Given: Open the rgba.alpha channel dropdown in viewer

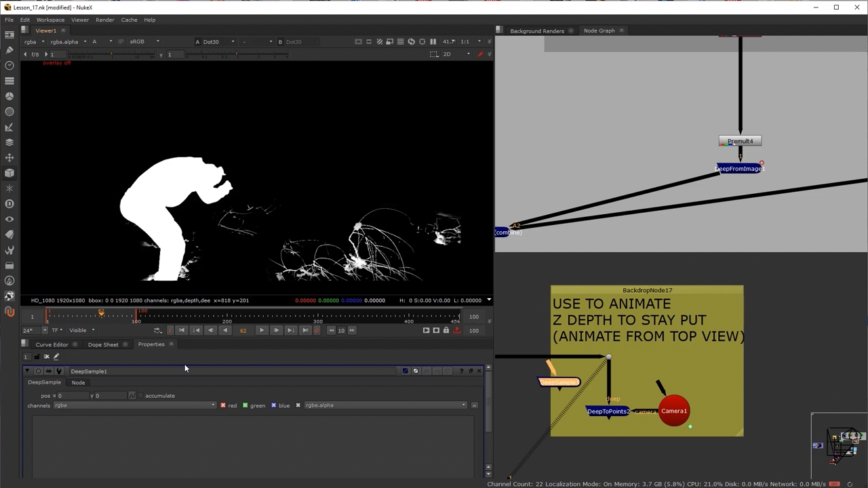Looking at the screenshot, I should coord(68,42).
